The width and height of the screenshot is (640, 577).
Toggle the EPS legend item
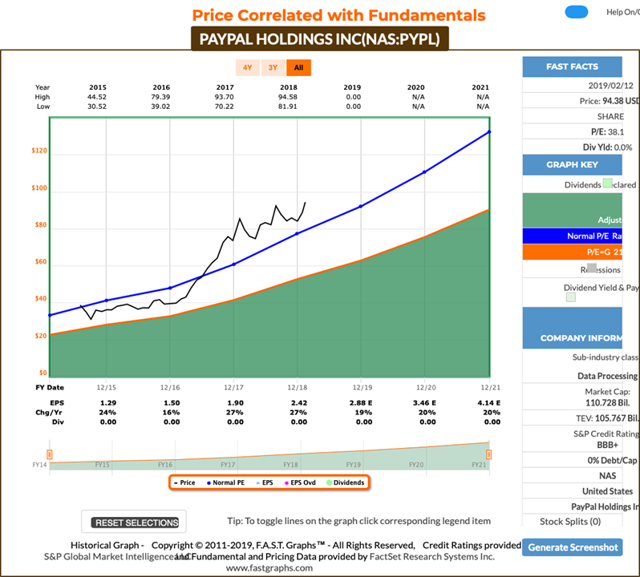pos(264,482)
